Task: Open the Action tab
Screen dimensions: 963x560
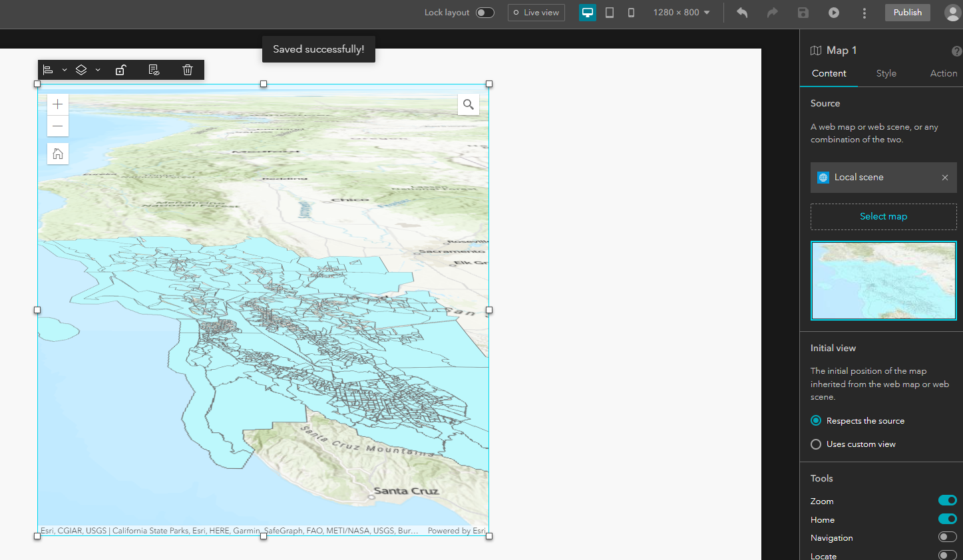Action: 944,73
